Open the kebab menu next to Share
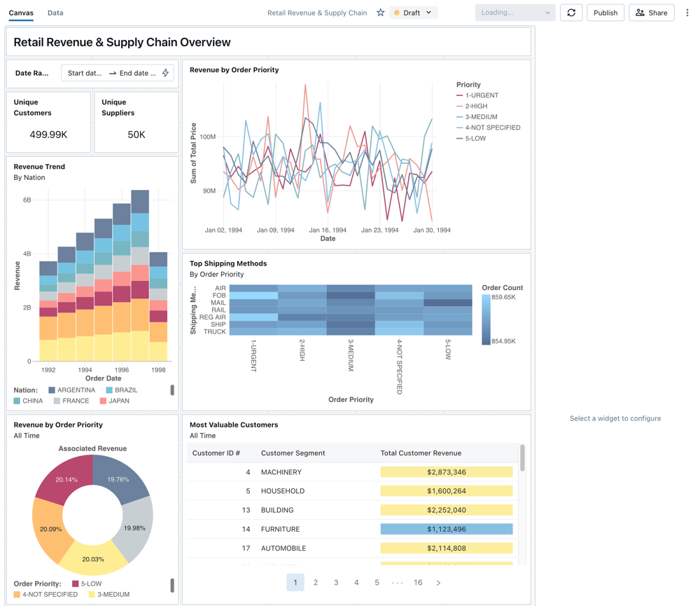The width and height of the screenshot is (700, 606). pos(688,13)
